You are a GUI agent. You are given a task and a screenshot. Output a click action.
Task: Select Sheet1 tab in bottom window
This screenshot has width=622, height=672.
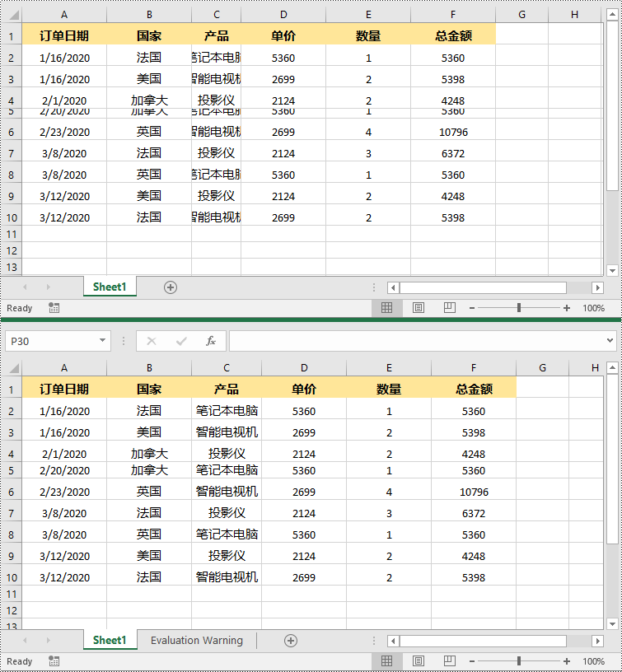110,640
